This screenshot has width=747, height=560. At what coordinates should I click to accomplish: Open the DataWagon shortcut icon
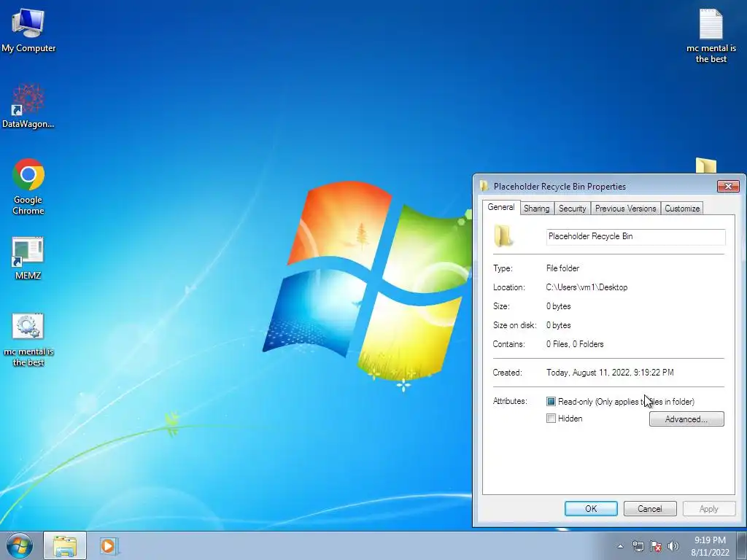pos(28,106)
